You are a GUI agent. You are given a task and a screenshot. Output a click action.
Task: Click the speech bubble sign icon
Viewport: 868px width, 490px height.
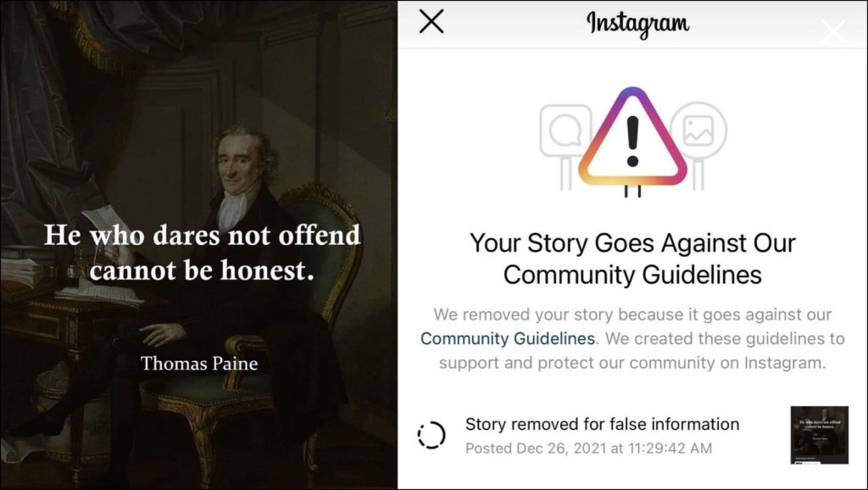pyautogui.click(x=565, y=130)
